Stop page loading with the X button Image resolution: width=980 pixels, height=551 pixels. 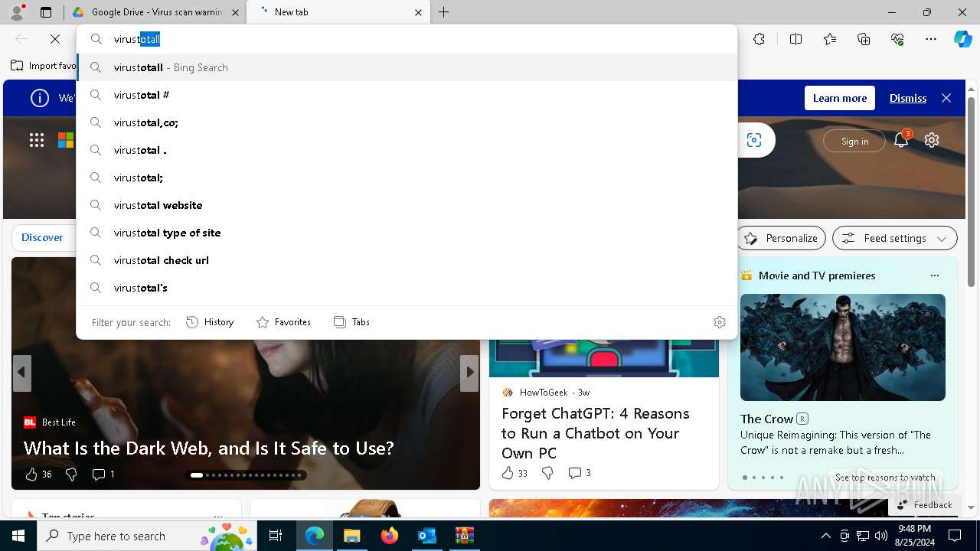pyautogui.click(x=55, y=39)
